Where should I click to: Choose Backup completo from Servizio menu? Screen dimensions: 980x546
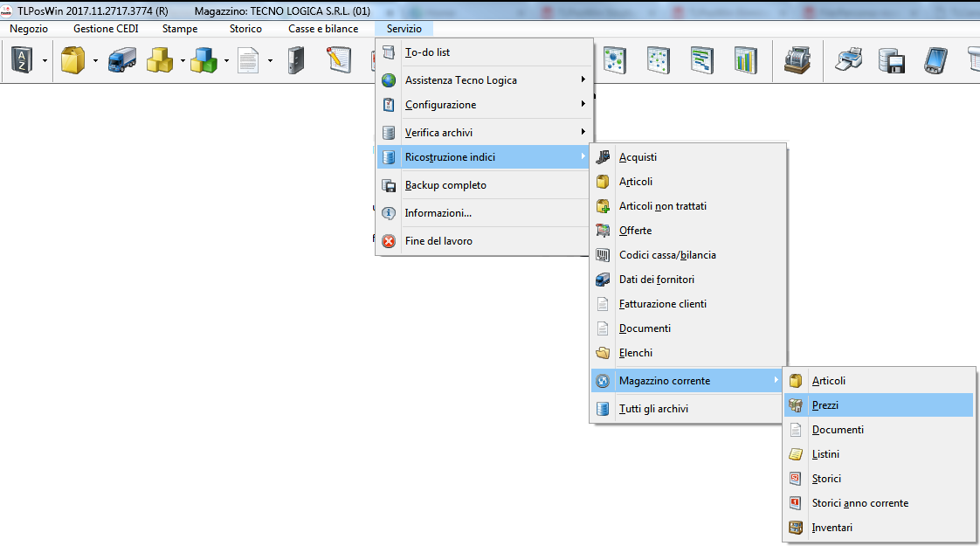(x=445, y=185)
